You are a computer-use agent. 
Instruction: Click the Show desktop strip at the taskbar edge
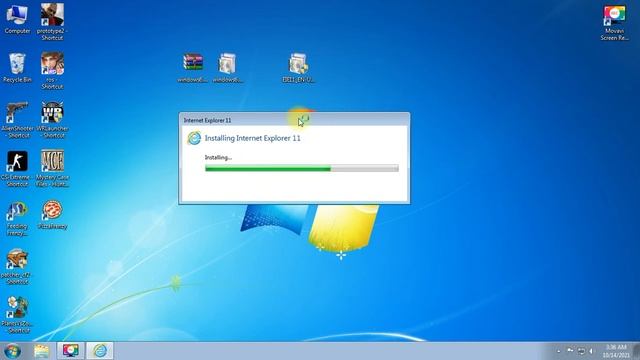point(636,351)
